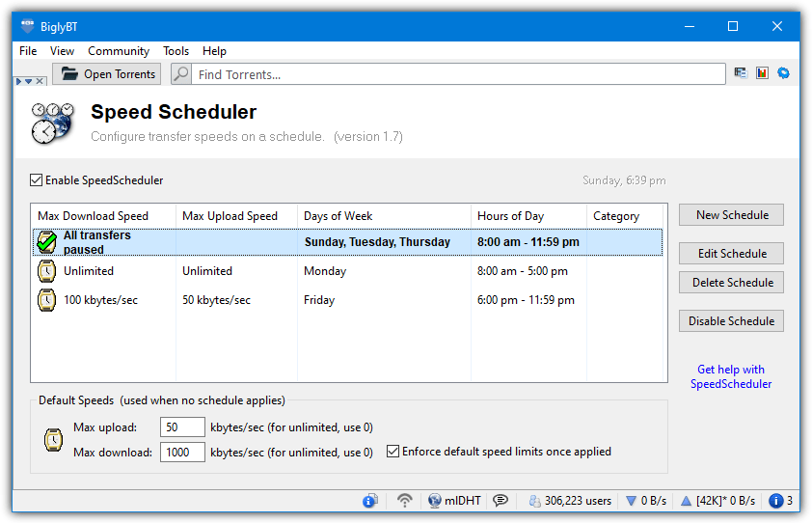Click the users count icon in status bar
This screenshot has width=812, height=523.
point(534,501)
